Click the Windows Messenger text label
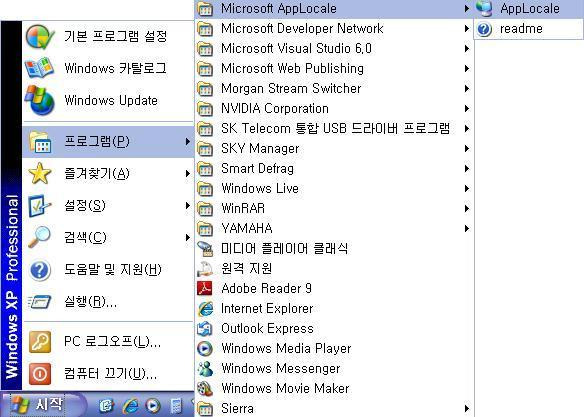Viewport: 584px width, 417px height. [x=280, y=369]
